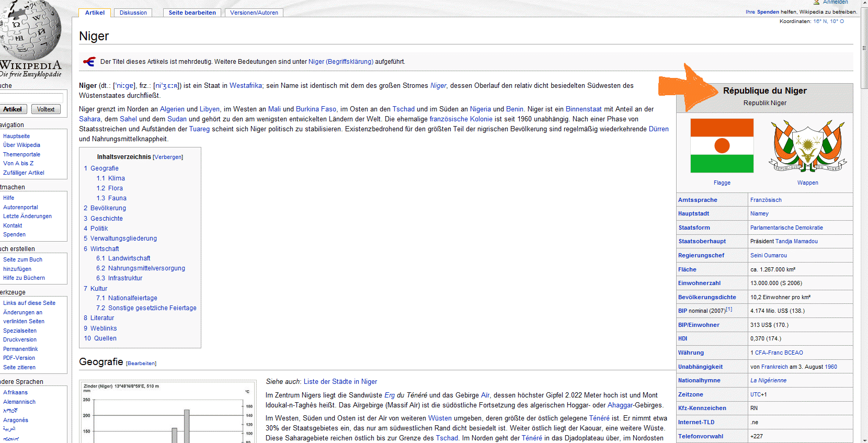Jump to 7.1 Nationalfeiertage in contents
Viewport: 868px width, 443px height.
[127, 298]
